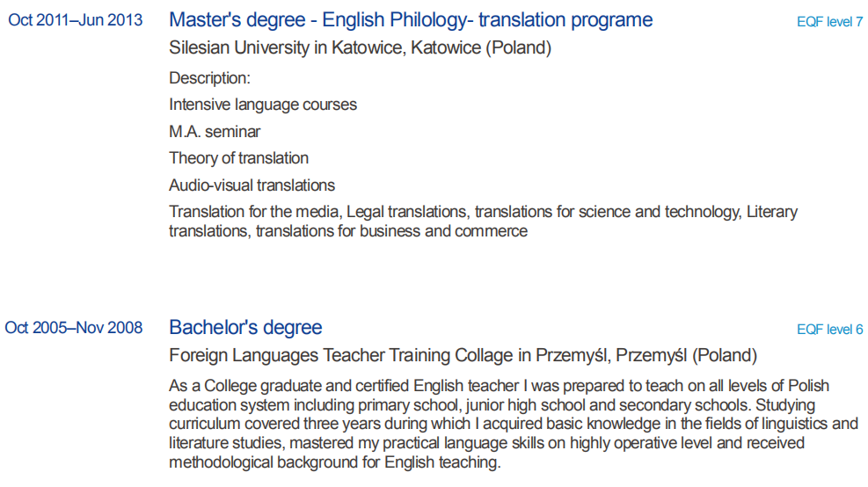Select the EQF level 6 label
The image size is (868, 487).
[x=829, y=330]
